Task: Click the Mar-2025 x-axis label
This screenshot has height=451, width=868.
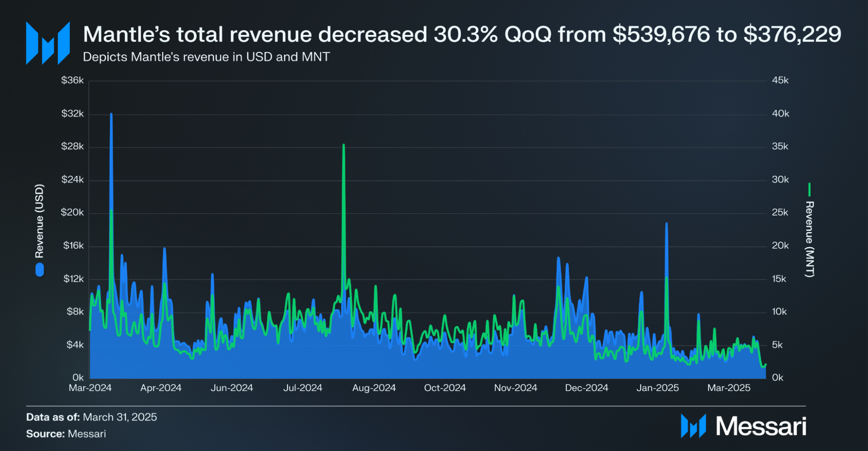Action: tap(729, 388)
